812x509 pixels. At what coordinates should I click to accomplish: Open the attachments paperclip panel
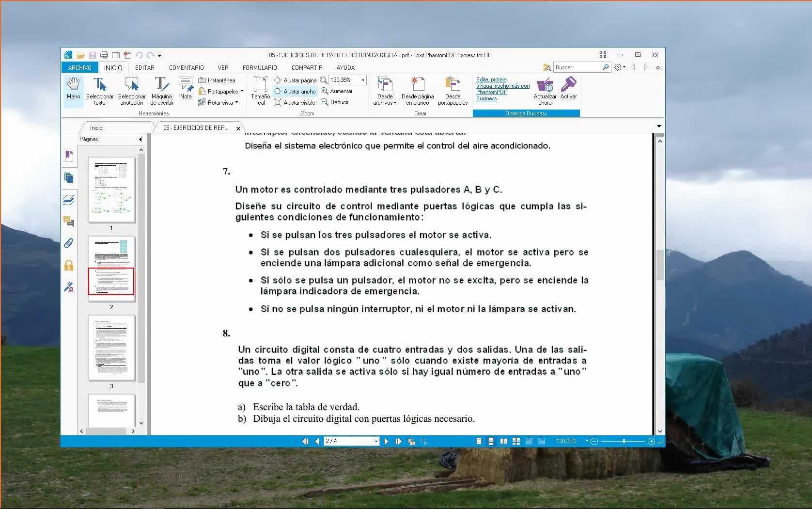tap(69, 243)
